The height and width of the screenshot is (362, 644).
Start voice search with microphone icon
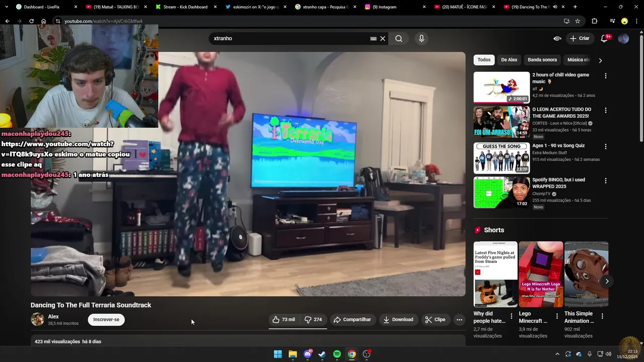(422, 38)
